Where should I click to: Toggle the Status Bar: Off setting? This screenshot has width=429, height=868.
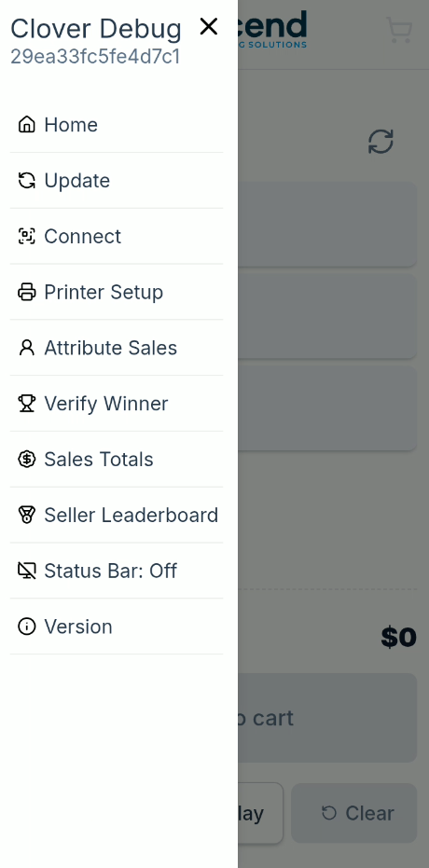(117, 571)
